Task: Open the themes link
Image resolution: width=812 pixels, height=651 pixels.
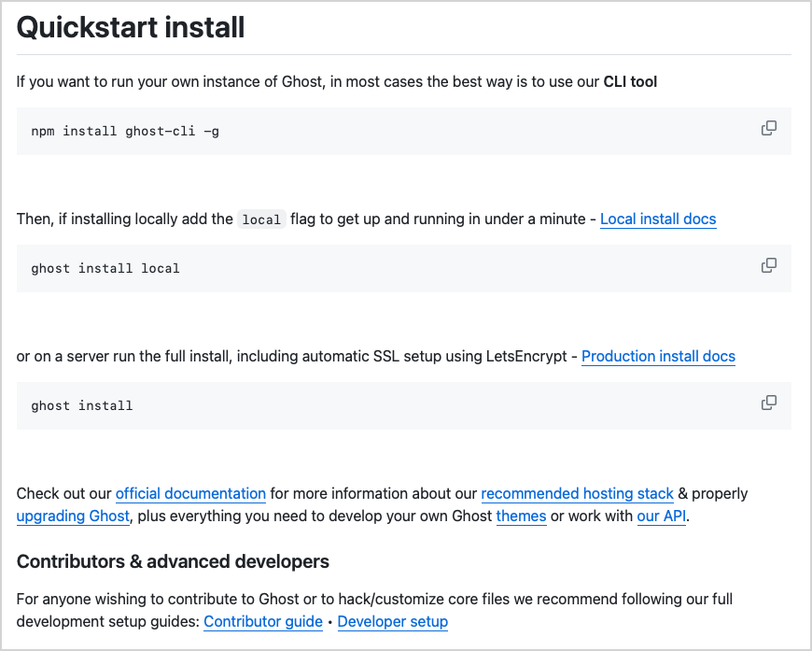Action: coord(521,517)
